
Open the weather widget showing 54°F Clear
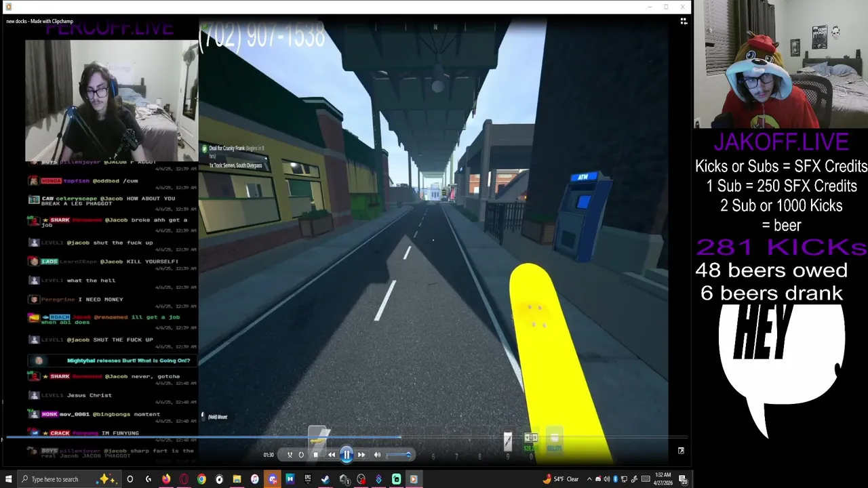561,479
